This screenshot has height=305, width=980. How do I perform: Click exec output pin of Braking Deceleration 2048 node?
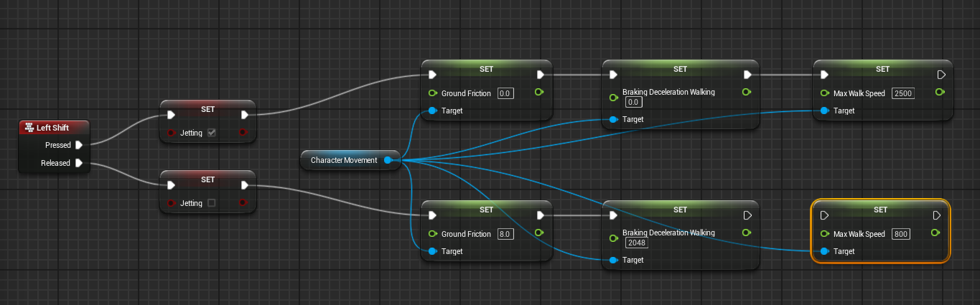pos(747,215)
